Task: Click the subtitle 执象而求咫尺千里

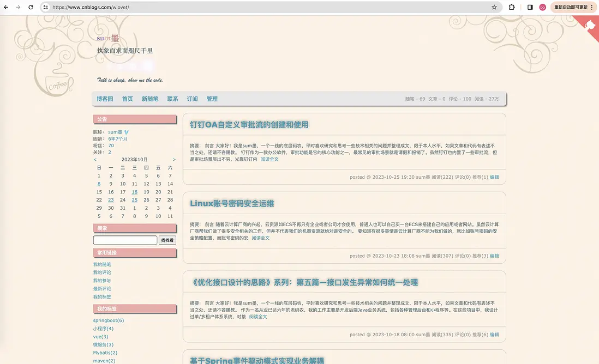Action: pos(124,51)
